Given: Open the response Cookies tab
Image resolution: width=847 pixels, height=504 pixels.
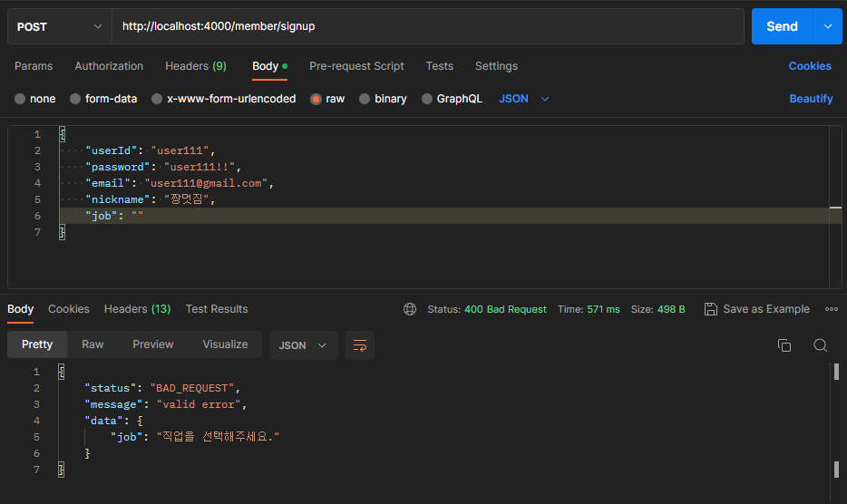Looking at the screenshot, I should tap(69, 309).
